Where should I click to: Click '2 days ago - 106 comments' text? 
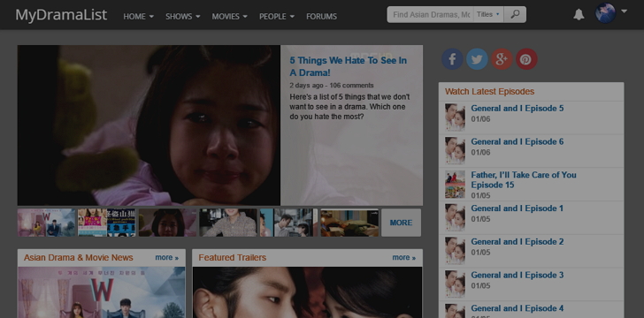coord(332,86)
